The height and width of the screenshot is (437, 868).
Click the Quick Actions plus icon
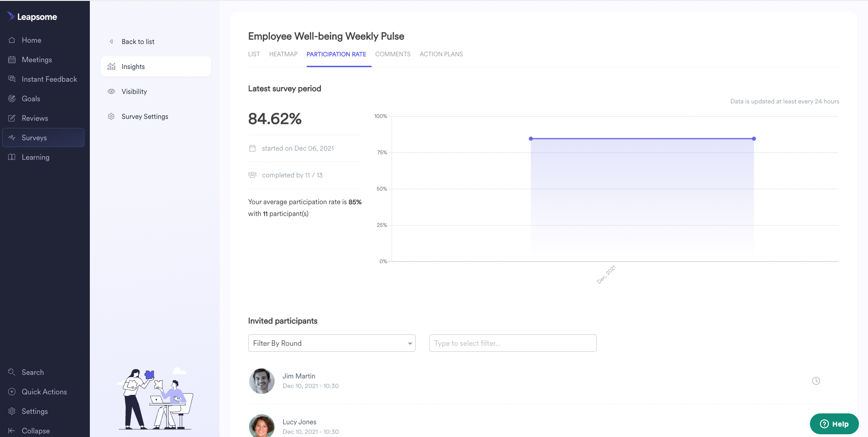click(12, 392)
